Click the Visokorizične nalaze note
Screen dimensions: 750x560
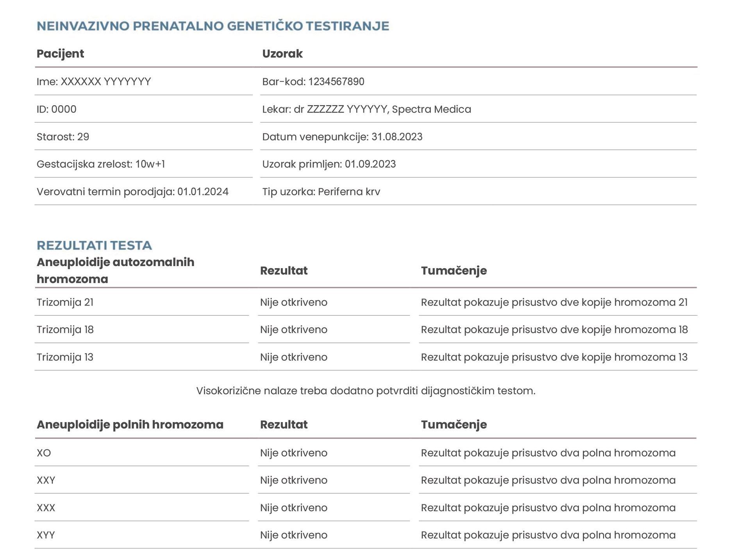click(366, 391)
